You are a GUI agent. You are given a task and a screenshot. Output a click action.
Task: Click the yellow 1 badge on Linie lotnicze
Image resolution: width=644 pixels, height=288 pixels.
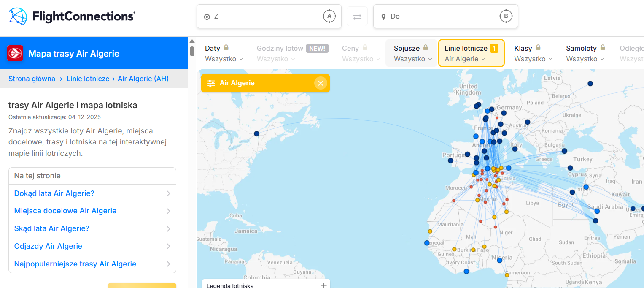pyautogui.click(x=494, y=49)
